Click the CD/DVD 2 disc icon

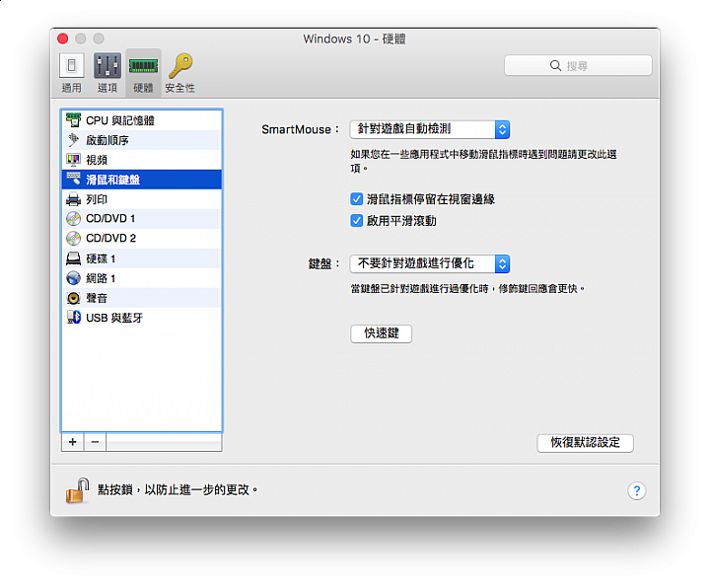(x=73, y=238)
